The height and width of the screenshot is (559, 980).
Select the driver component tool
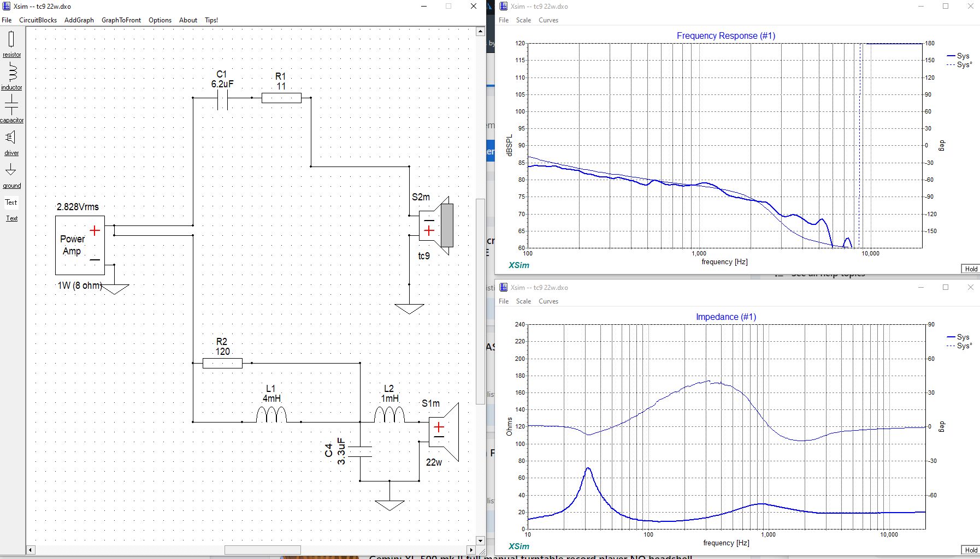(x=11, y=142)
